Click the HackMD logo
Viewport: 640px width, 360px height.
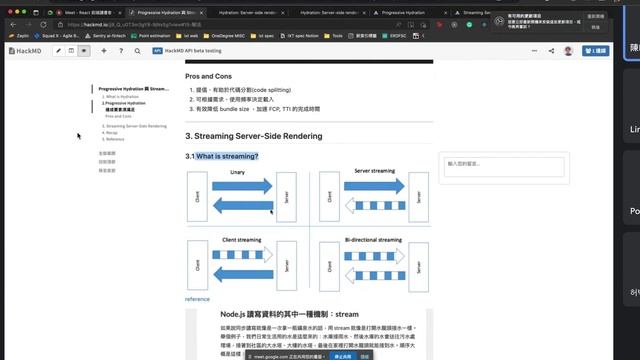[25, 51]
